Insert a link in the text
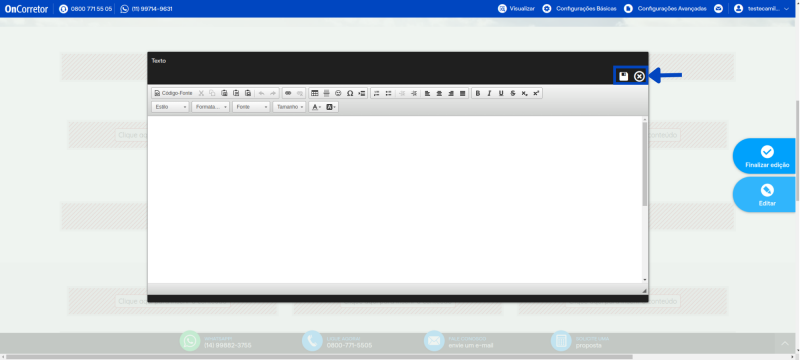800x360 pixels. (x=288, y=93)
